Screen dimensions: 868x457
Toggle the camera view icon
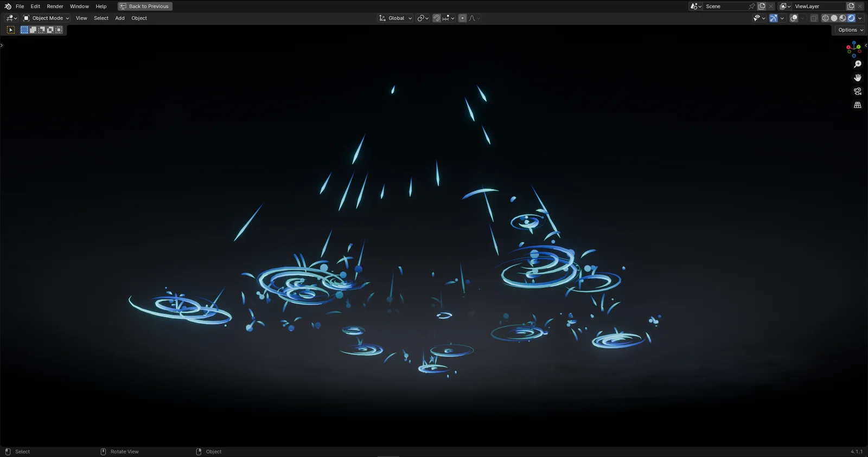[858, 91]
